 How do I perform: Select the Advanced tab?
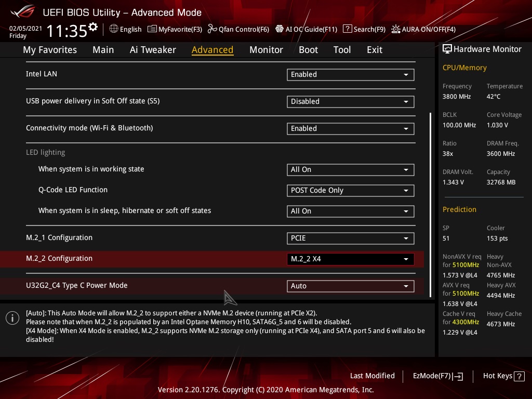(x=212, y=50)
